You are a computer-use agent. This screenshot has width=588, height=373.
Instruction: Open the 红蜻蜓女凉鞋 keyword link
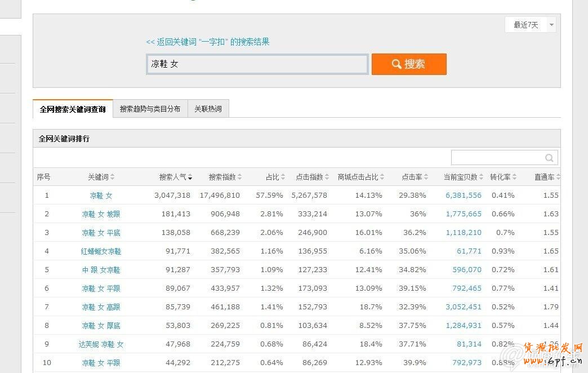tap(101, 251)
